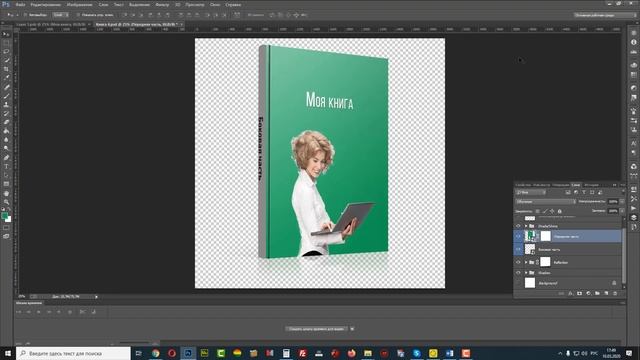This screenshot has width=640, height=360.
Task: Open the fill slider arrow
Action: [622, 211]
